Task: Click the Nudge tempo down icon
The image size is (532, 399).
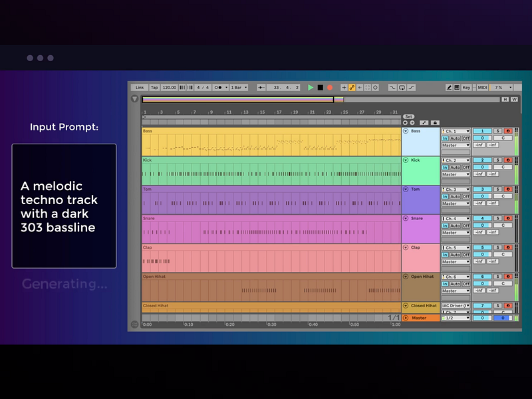Action: (x=182, y=88)
